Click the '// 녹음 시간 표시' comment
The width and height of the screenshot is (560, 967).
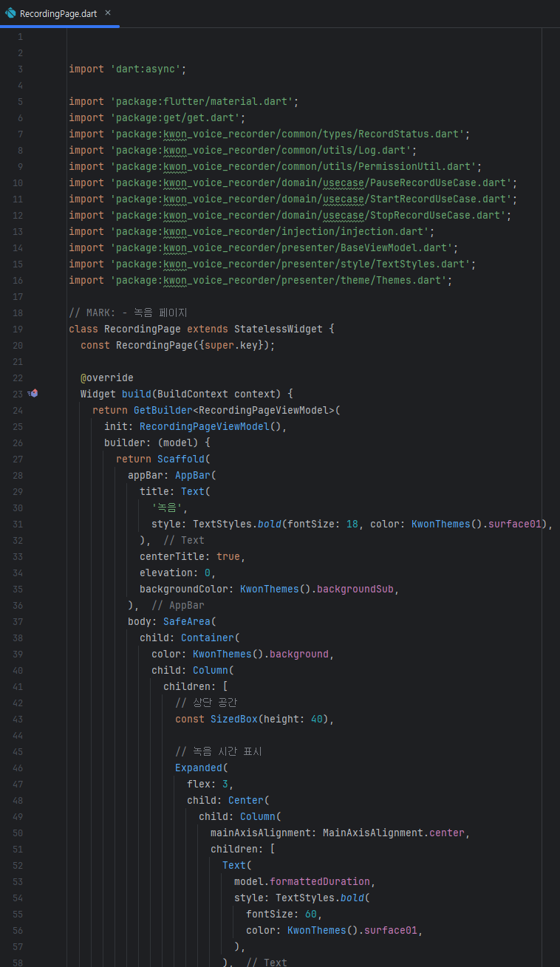[219, 751]
